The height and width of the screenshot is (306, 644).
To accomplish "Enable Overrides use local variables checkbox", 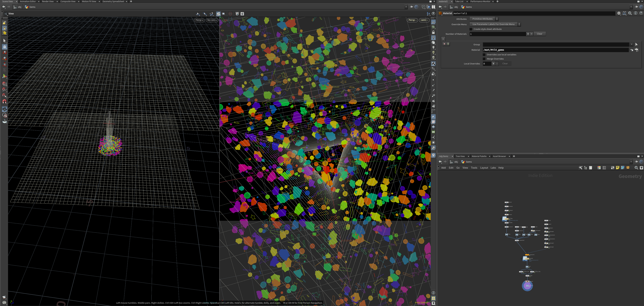I will point(484,55).
